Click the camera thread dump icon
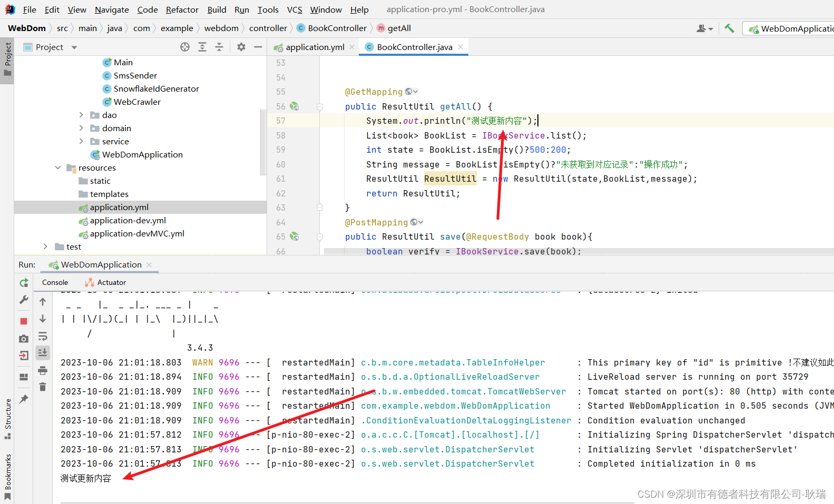The height and width of the screenshot is (504, 834). [24, 339]
